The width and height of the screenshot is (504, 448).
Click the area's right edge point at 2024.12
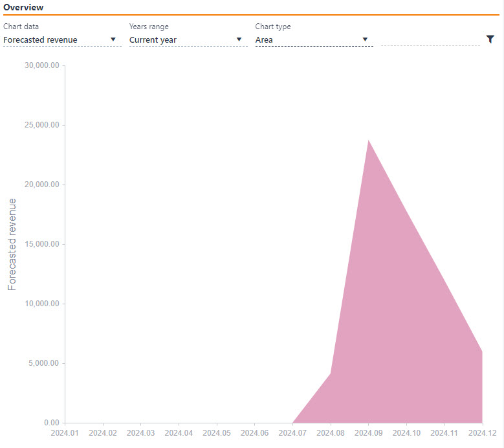click(x=482, y=352)
